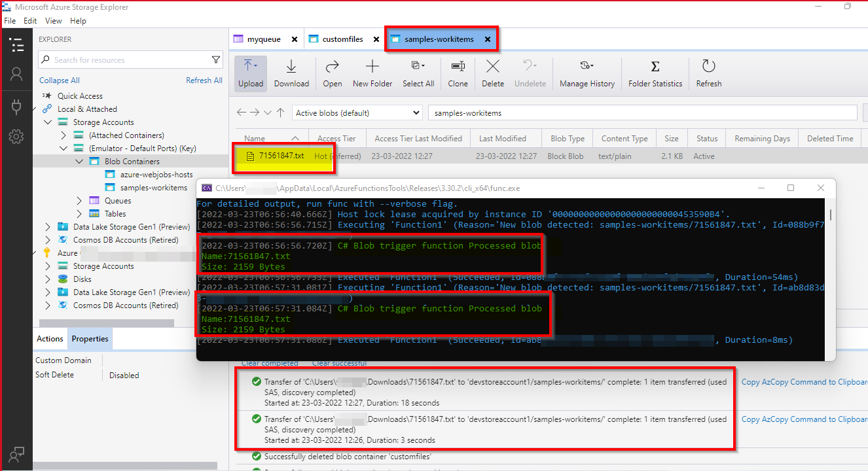Close the customfiles tab
This screenshot has width=868, height=471.
point(376,39)
